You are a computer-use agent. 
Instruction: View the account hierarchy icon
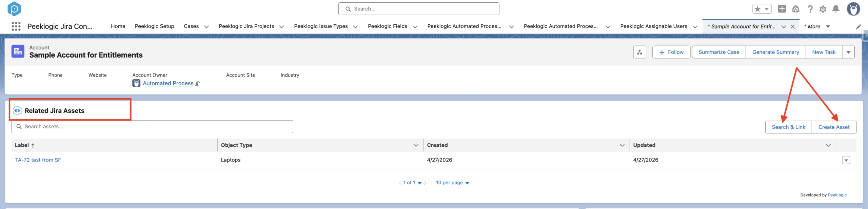pos(639,52)
